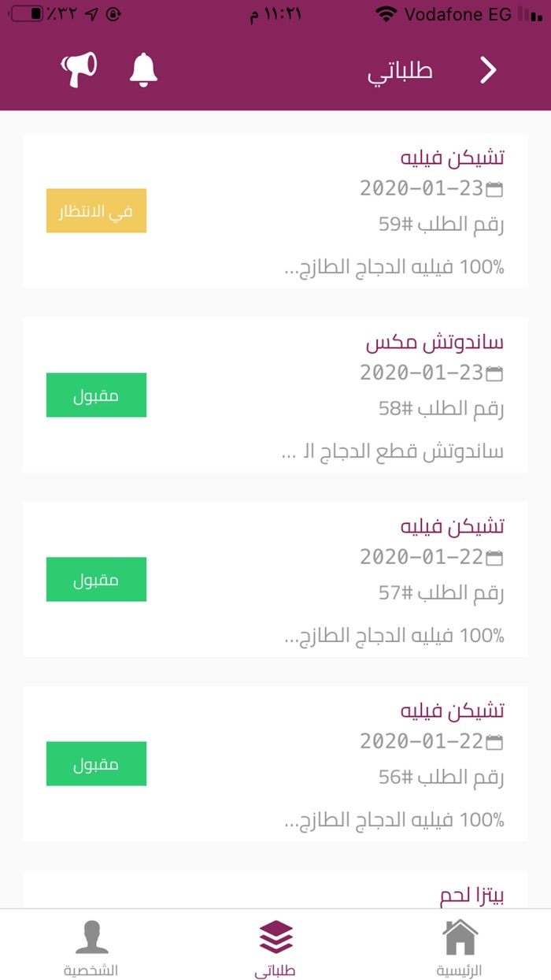The height and width of the screenshot is (980, 551).
Task: Select the الرئيسية tab label
Action: pyautogui.click(x=460, y=970)
